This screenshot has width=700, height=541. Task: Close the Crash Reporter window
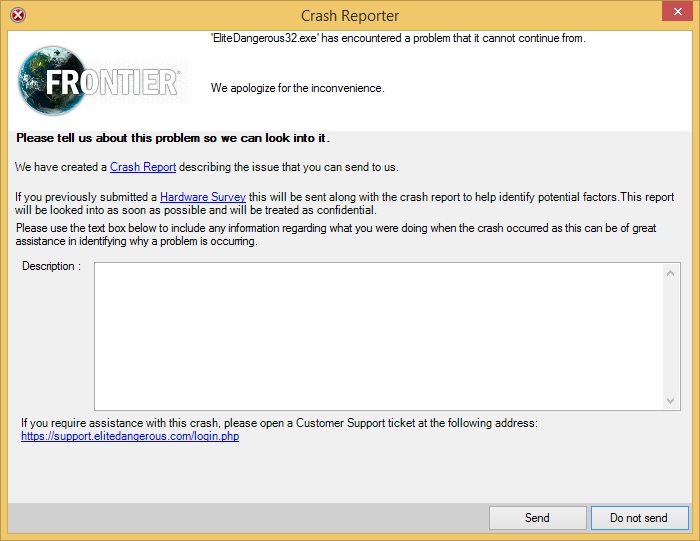click(x=677, y=12)
